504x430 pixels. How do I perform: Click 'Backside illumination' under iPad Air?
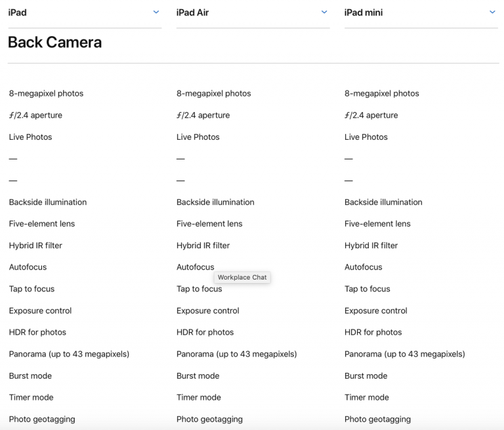click(215, 202)
